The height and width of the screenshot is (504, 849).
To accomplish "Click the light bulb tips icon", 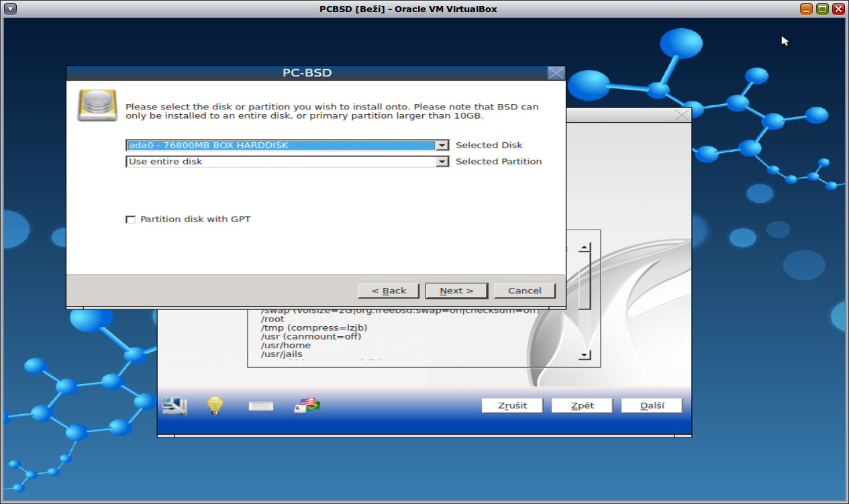I will tap(214, 403).
